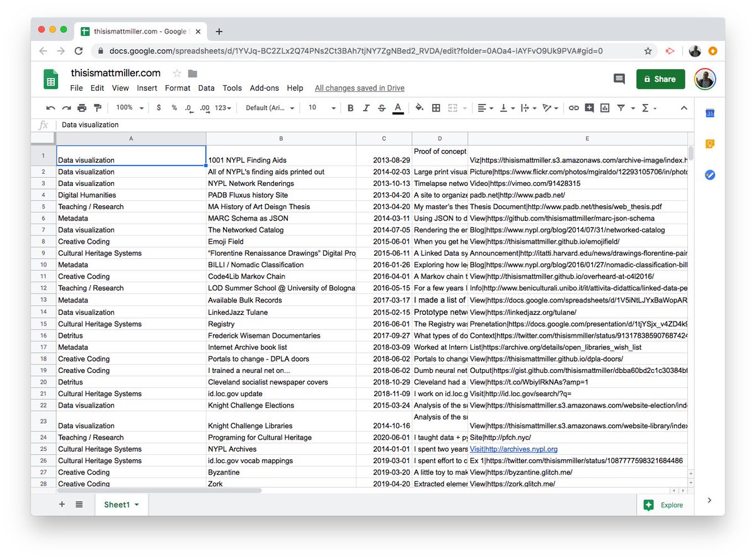The width and height of the screenshot is (756, 560).
Task: Open the Help menu
Action: [x=295, y=88]
